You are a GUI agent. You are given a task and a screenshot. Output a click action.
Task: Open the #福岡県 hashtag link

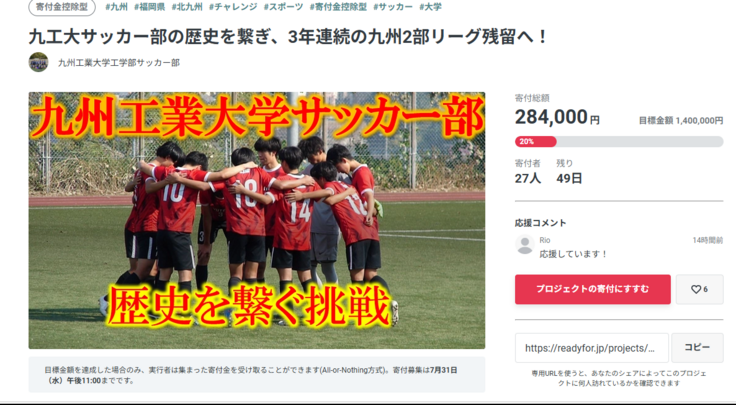point(149,7)
